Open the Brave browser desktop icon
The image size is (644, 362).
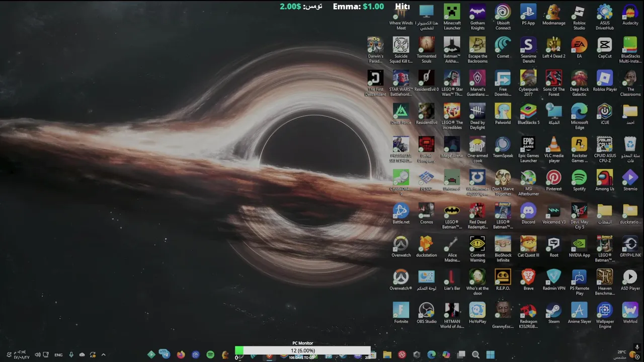[528, 280]
